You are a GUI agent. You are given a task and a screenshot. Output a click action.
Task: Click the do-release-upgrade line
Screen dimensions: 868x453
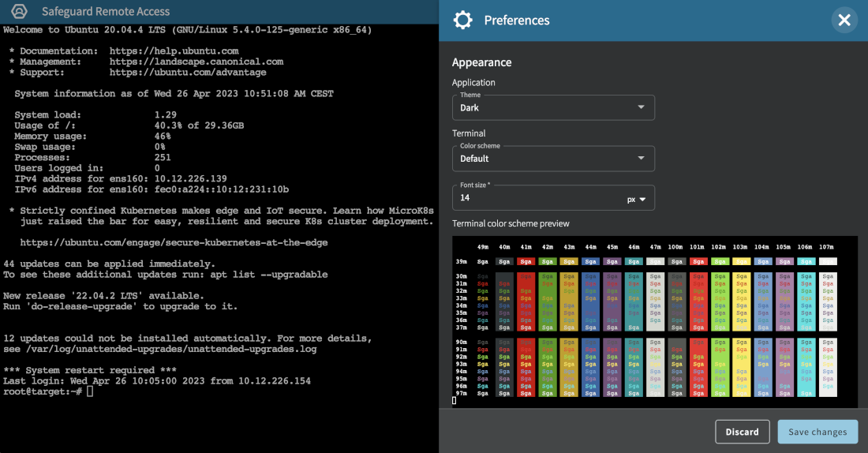tap(120, 307)
